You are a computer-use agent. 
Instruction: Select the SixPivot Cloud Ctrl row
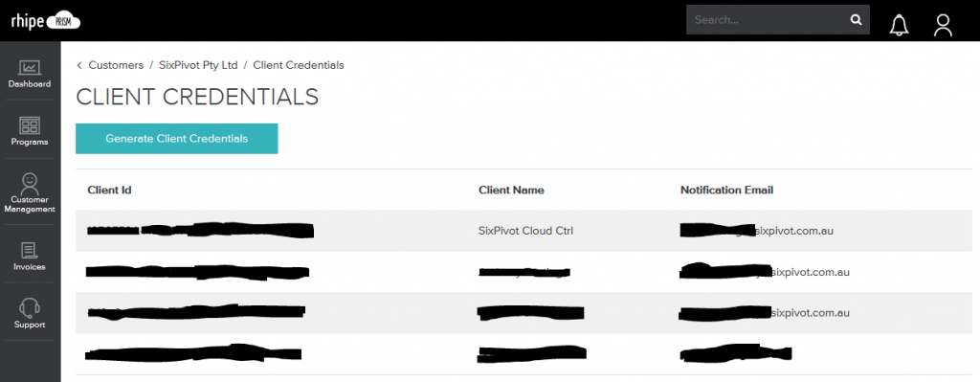523,231
